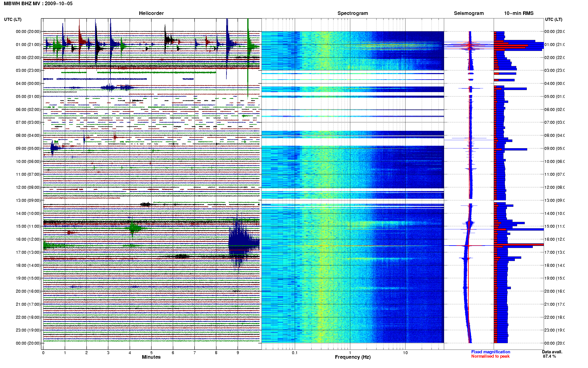This screenshot has height=368, width=588.
Task: Select the Helicorder panel heading
Action: (x=151, y=13)
